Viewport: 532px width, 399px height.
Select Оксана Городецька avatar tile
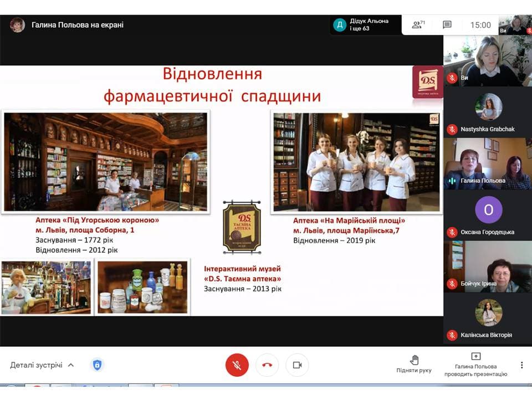coord(488,215)
